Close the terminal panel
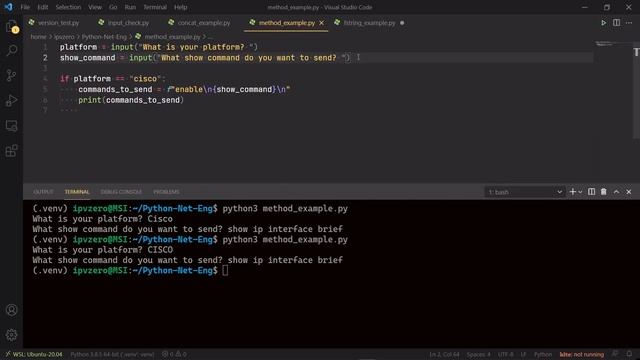Viewport: 640px width, 360px height. [x=629, y=192]
